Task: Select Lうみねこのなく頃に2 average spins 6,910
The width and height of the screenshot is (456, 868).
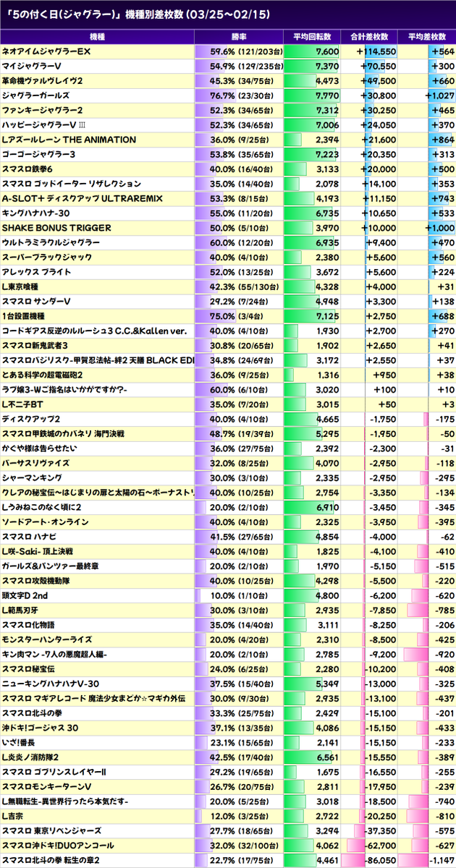Action: tap(327, 506)
